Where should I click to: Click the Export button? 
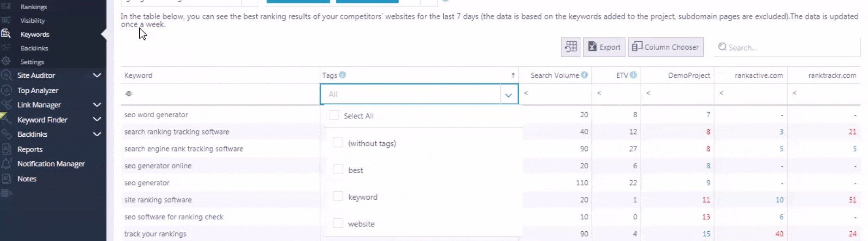click(604, 47)
